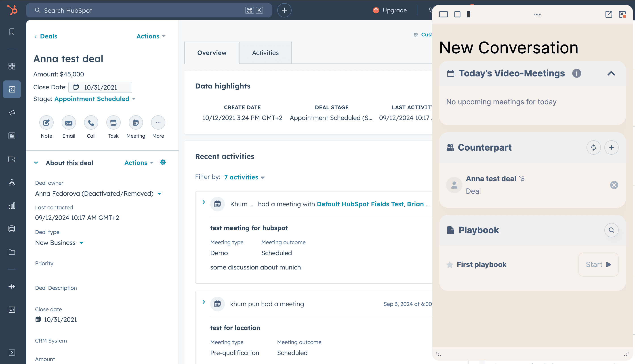Click the Customize link near the gear
The width and height of the screenshot is (635, 364).
(x=426, y=34)
